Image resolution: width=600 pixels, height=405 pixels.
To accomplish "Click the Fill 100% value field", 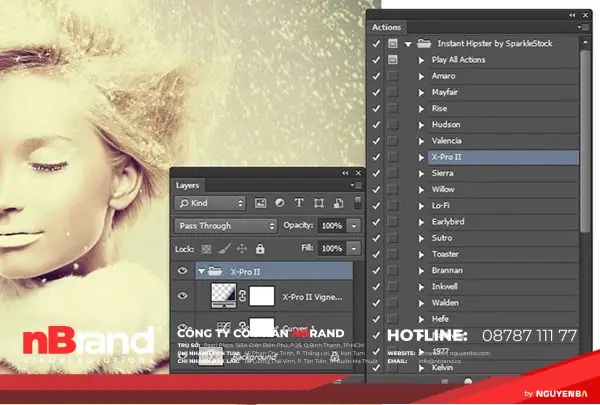I will [332, 249].
